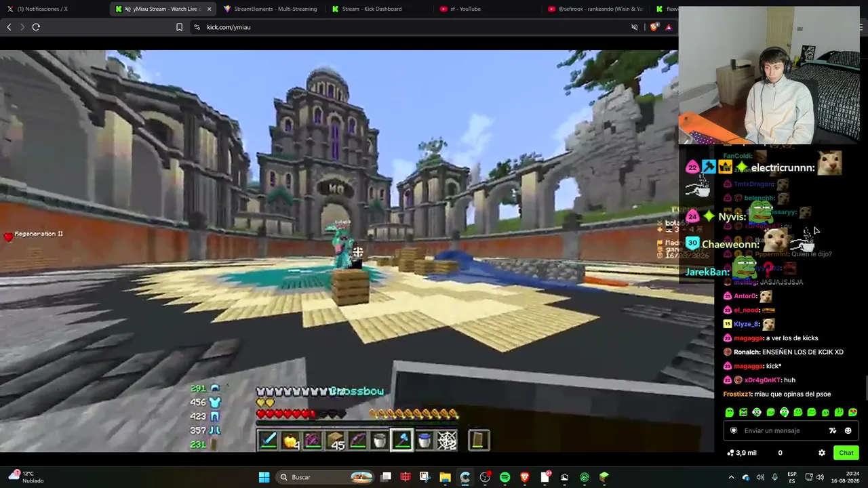868x488 pixels.
Task: Click the taskbar Buscar search box
Action: (325, 477)
